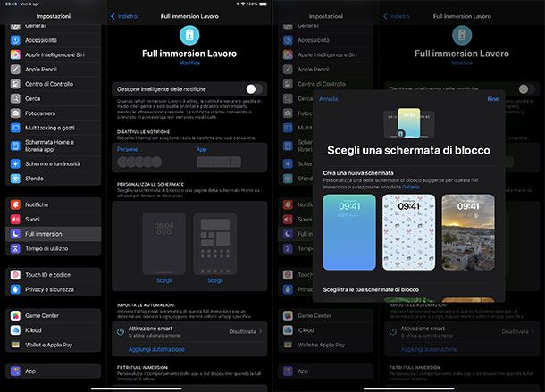This screenshot has width=545, height=392.
Task: Choose the blue gradient lock screen thumbnail
Action: 349,232
